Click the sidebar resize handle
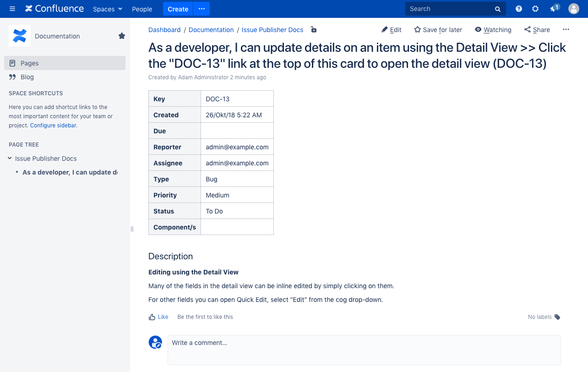This screenshot has width=588, height=372. click(132, 229)
